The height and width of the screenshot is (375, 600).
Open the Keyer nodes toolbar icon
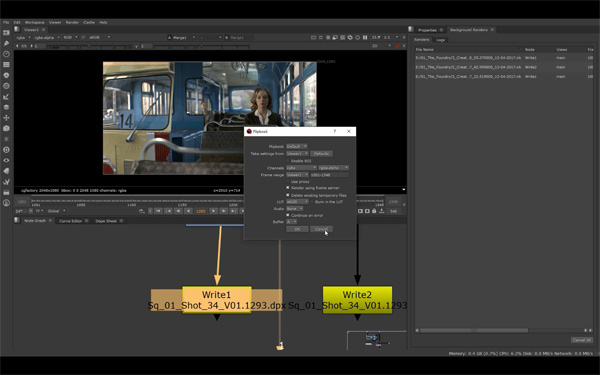pyautogui.click(x=6, y=97)
